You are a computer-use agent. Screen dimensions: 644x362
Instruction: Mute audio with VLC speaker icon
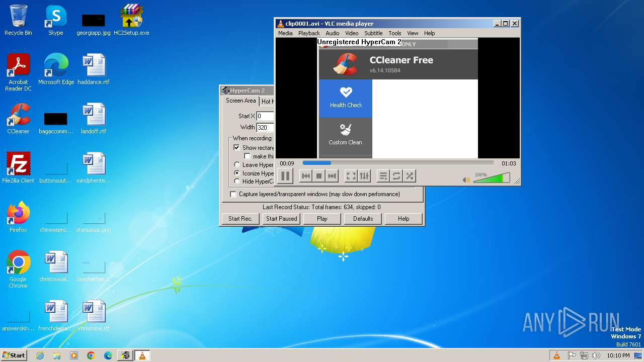(466, 180)
